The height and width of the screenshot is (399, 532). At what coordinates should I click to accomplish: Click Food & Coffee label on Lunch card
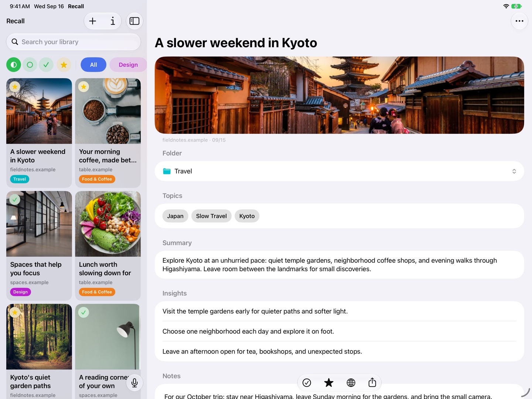[97, 292]
